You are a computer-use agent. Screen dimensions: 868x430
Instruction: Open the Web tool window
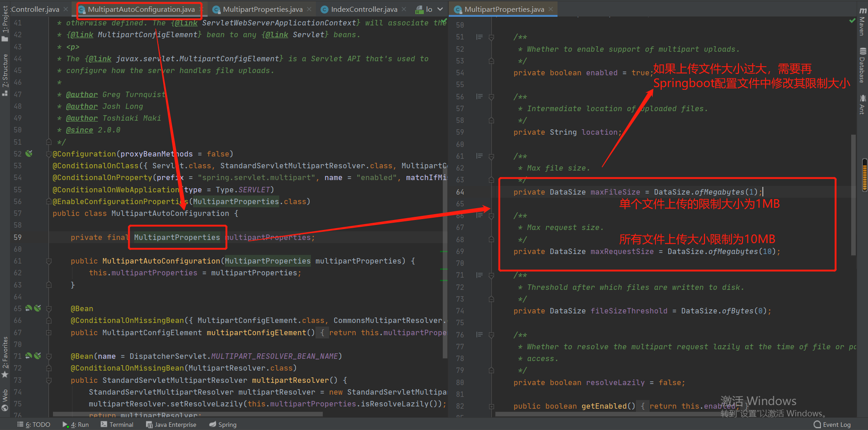click(x=5, y=400)
